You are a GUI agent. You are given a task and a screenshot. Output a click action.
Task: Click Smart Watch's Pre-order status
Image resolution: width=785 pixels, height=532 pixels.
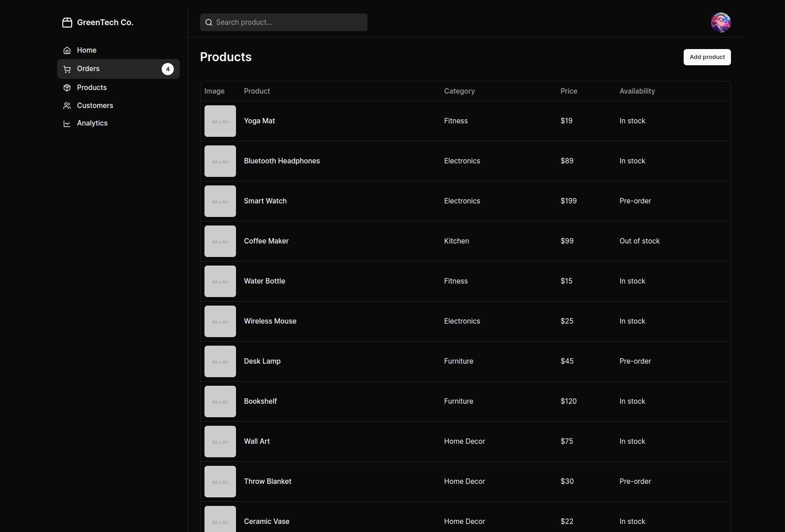[635, 201]
